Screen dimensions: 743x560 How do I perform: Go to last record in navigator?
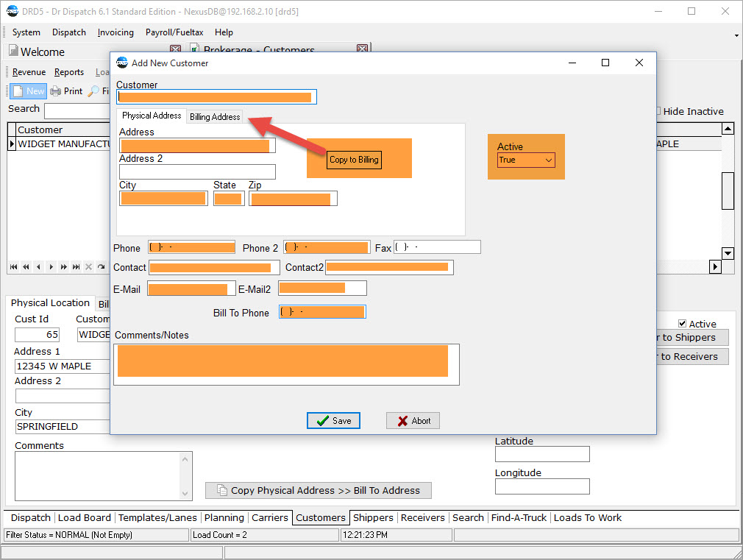(76, 267)
